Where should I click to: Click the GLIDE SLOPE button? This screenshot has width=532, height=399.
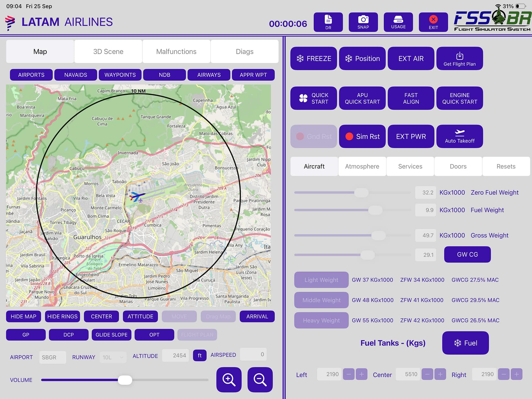(x=111, y=335)
